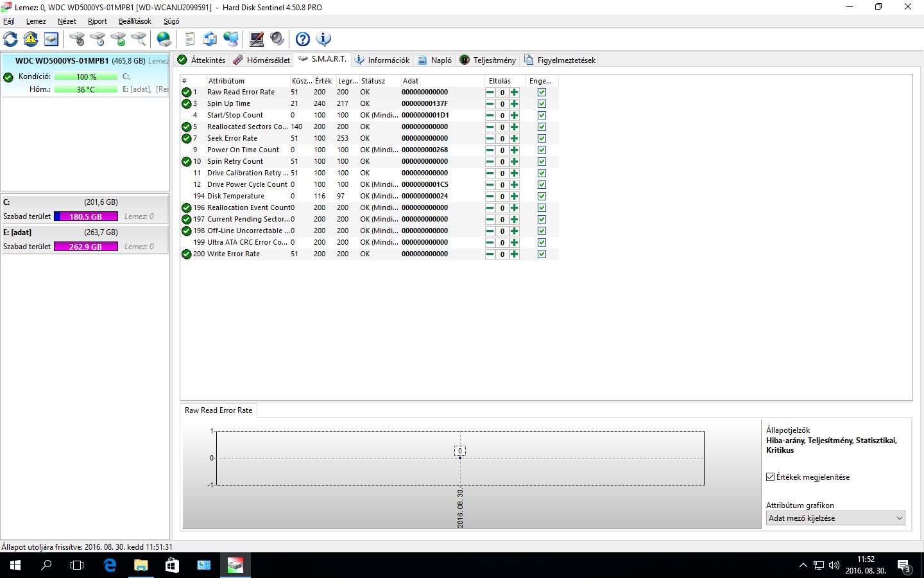Sort by the Attribútum column header
The width and height of the screenshot is (924, 578).
click(x=248, y=81)
